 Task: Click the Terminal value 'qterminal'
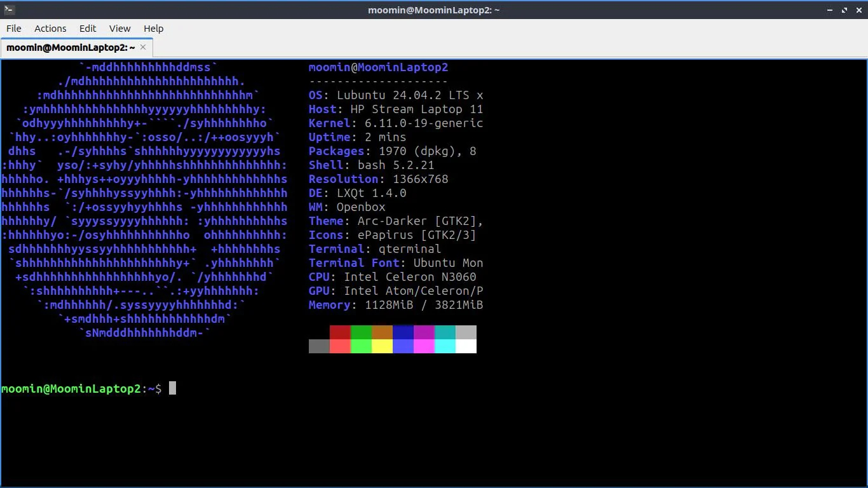410,249
